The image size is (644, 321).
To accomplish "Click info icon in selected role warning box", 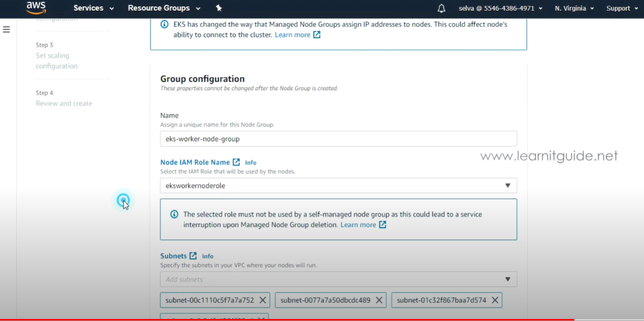I will coord(174,214).
